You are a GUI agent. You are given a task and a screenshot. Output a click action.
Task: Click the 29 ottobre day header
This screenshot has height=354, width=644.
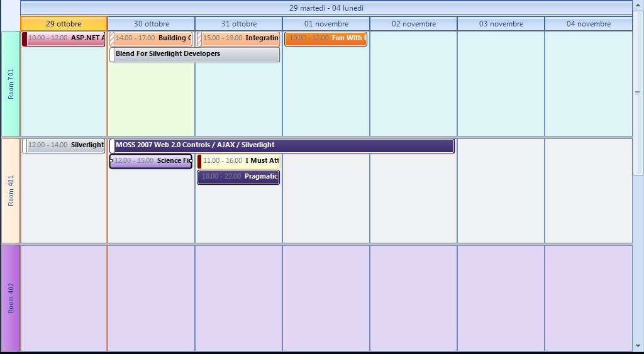click(64, 24)
